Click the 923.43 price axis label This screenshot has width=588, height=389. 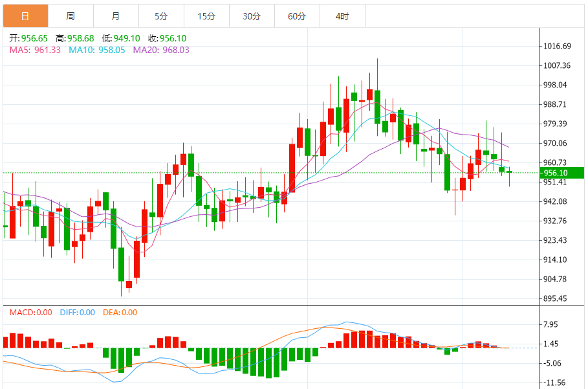click(x=556, y=240)
